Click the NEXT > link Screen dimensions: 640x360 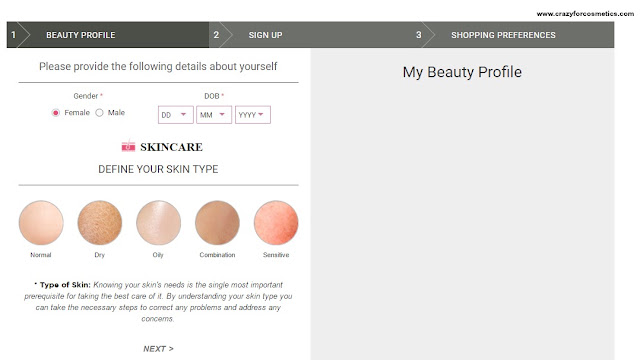[158, 349]
